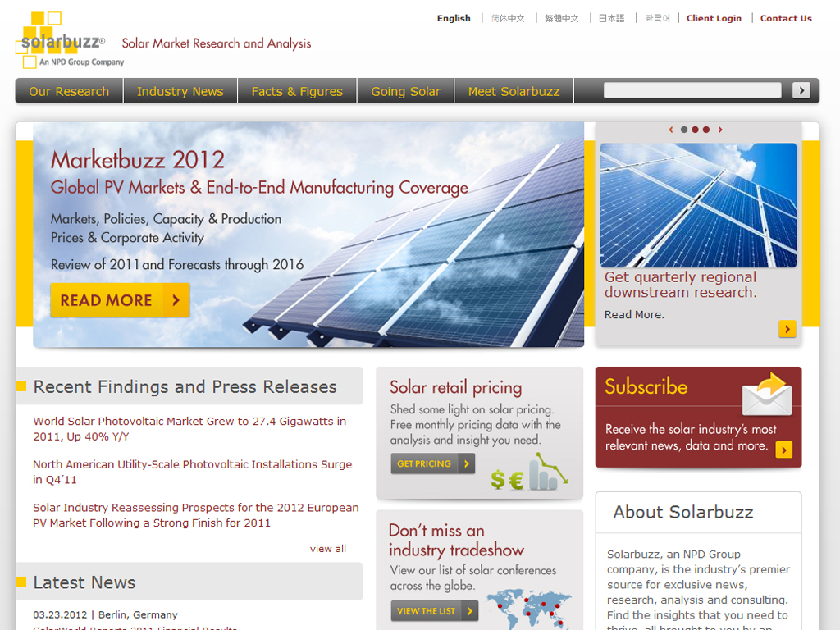Open the Our Research menu

click(68, 91)
